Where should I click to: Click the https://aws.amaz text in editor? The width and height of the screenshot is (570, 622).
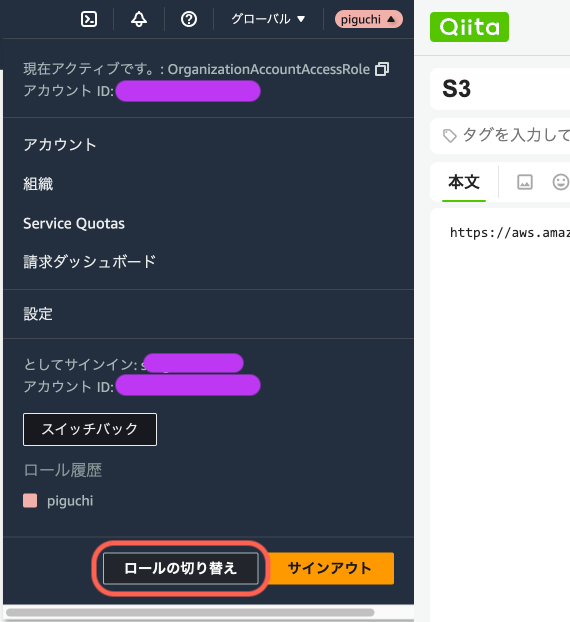[x=510, y=233]
